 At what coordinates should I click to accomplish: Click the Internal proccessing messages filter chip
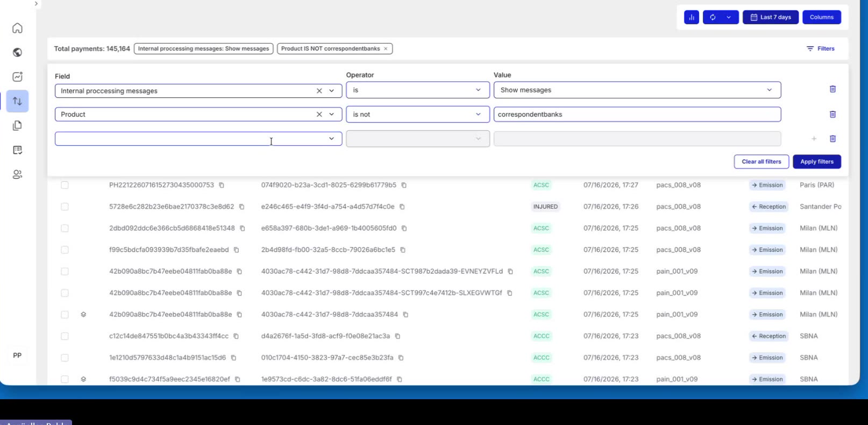203,48
